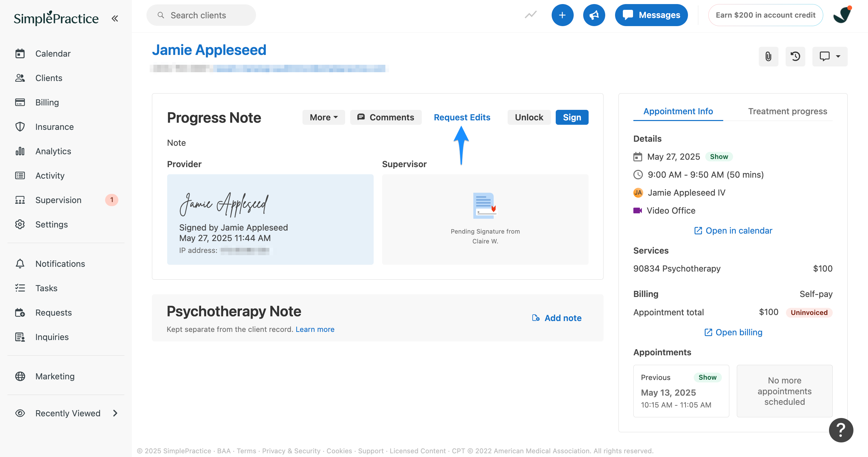Click Add note for Psychotherapy Note
The height and width of the screenshot is (457, 868).
[557, 318]
